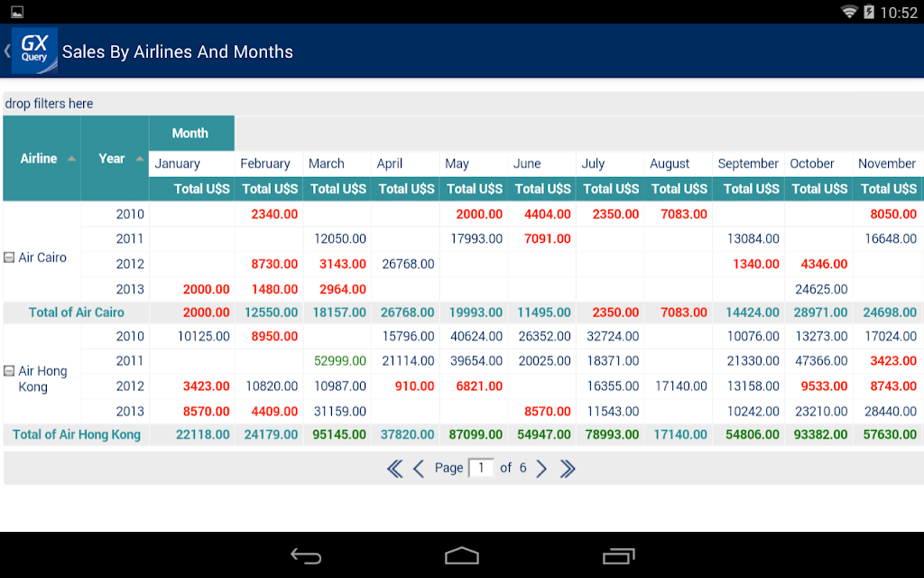
Task: Sort by the Airline column arrow
Action: click(72, 159)
